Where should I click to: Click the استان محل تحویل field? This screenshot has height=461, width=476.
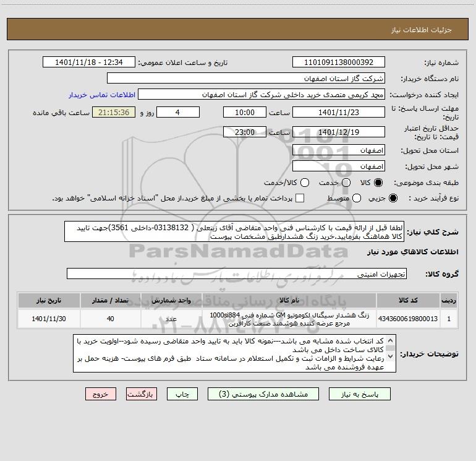[x=339, y=150]
